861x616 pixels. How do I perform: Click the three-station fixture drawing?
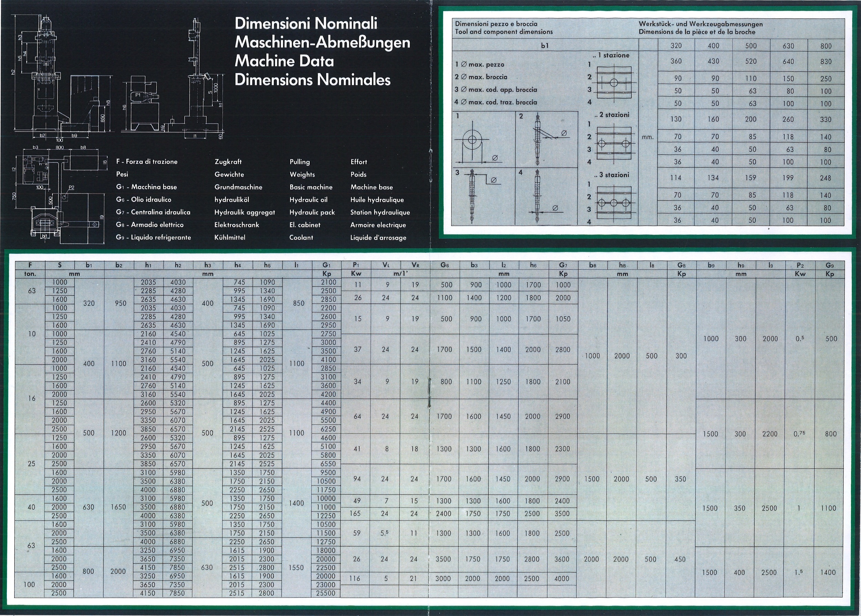(x=614, y=203)
